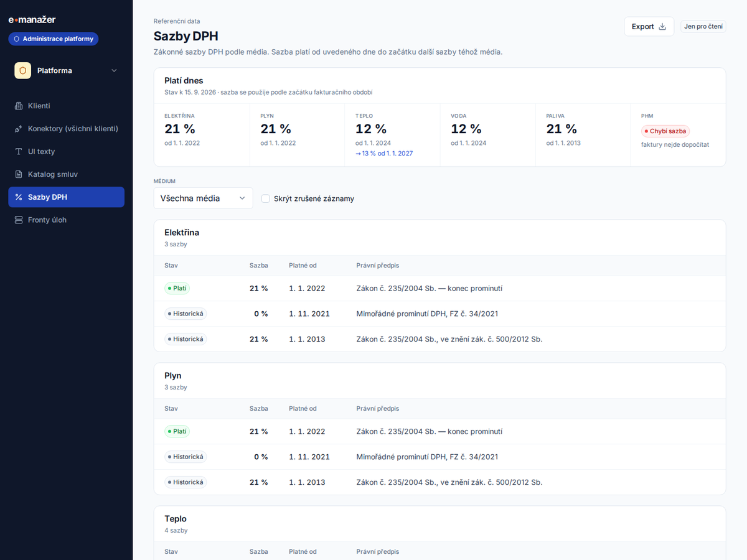
Task: Click Platí badge in Elektřina table
Action: click(x=177, y=289)
